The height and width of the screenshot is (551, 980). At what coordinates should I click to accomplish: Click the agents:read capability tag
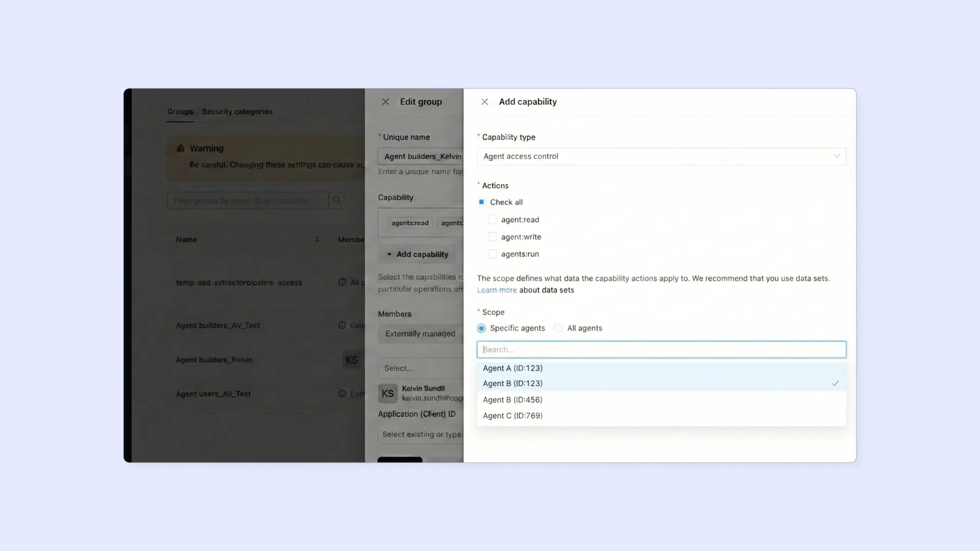(410, 223)
